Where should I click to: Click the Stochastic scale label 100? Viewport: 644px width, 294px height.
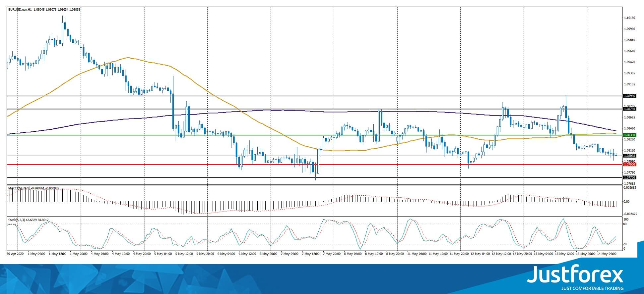click(x=626, y=219)
